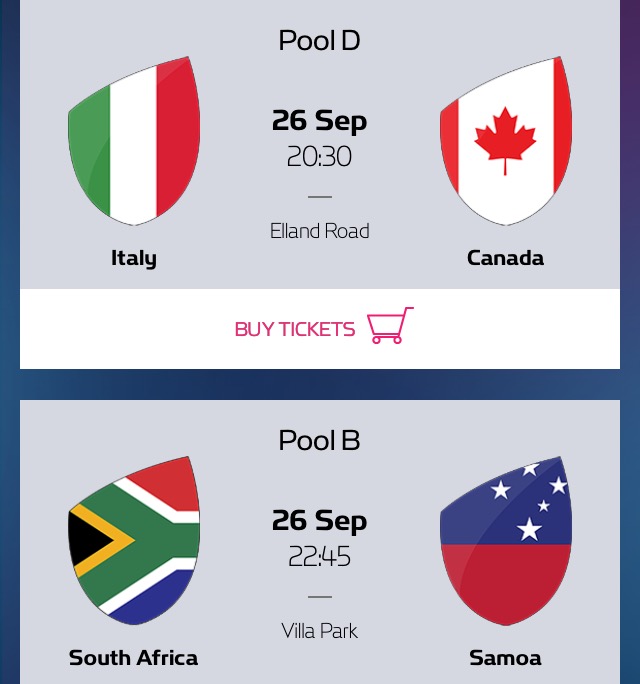Click the Italy flag shield icon
The image size is (640, 684).
point(134,141)
